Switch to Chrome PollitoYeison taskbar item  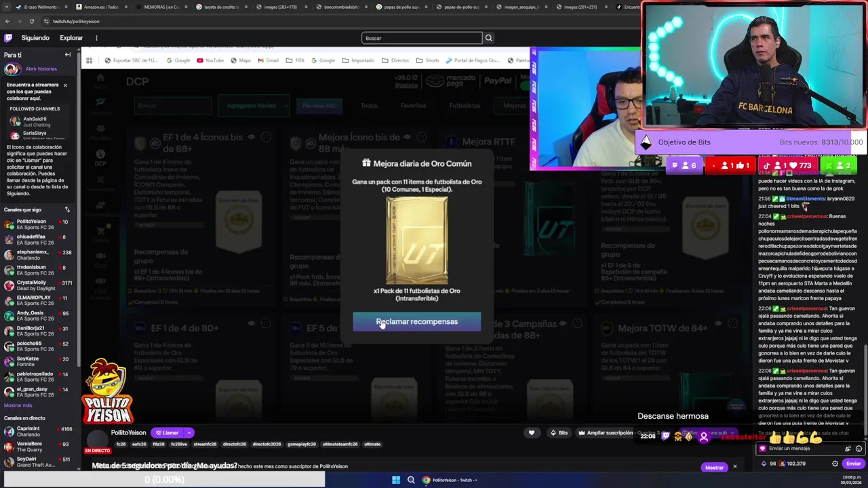tap(450, 480)
